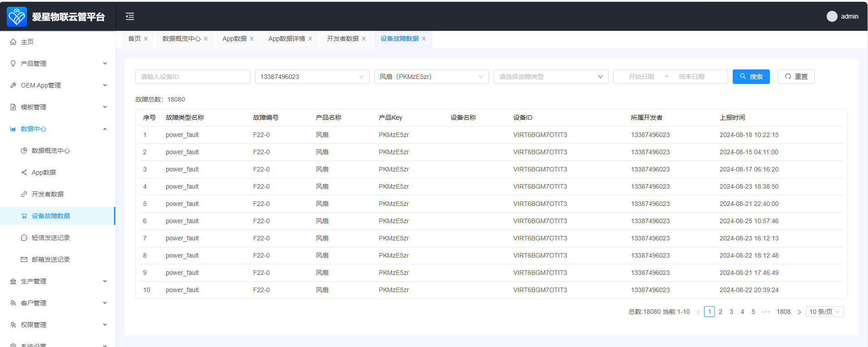Click the 重置 button
868x347 pixels.
(x=796, y=77)
